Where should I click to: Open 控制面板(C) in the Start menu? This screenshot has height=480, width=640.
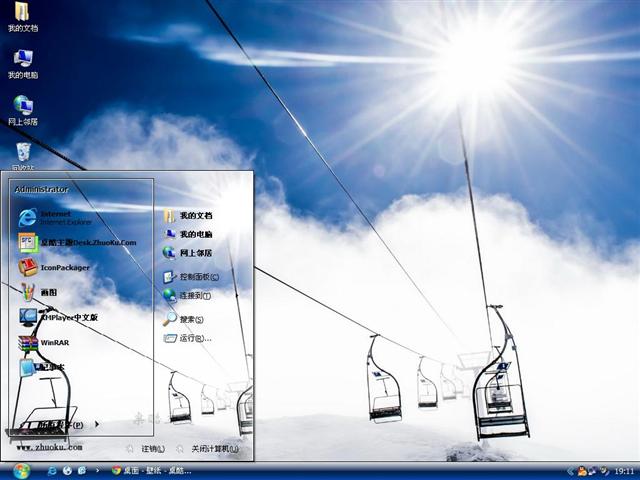click(191, 277)
